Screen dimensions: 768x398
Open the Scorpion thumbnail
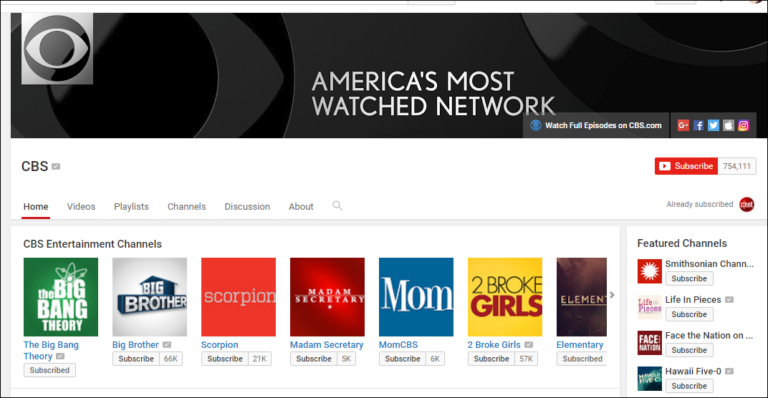239,297
